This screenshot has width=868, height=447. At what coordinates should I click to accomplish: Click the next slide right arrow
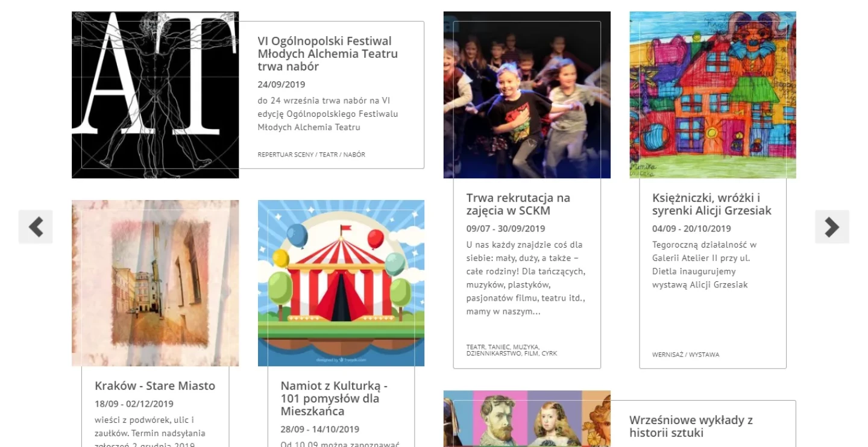pyautogui.click(x=832, y=227)
